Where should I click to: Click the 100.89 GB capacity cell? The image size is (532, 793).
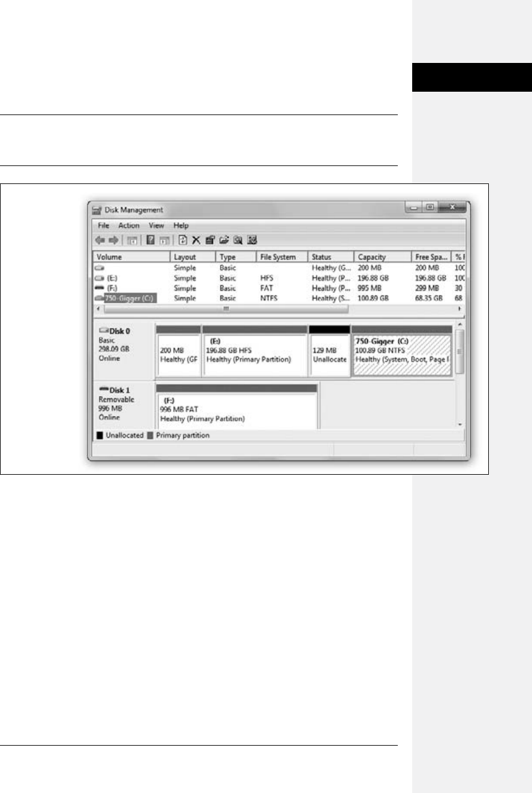pyautogui.click(x=374, y=298)
